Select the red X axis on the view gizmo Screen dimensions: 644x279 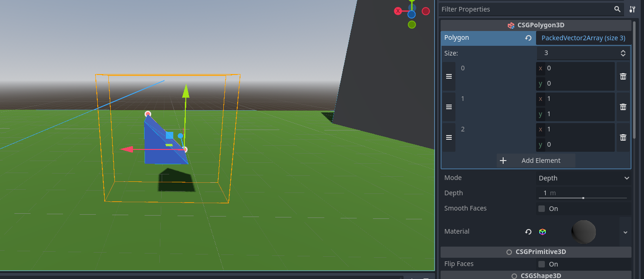[x=398, y=11]
